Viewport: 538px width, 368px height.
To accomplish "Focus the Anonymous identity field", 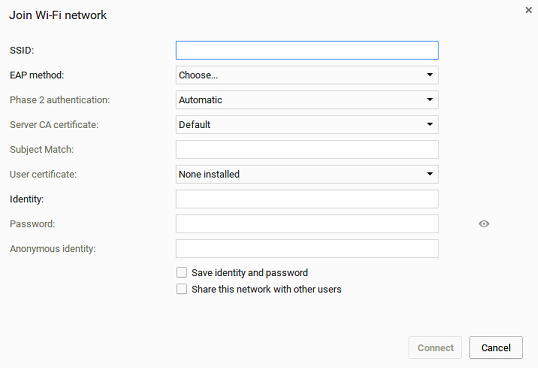I will [x=307, y=249].
